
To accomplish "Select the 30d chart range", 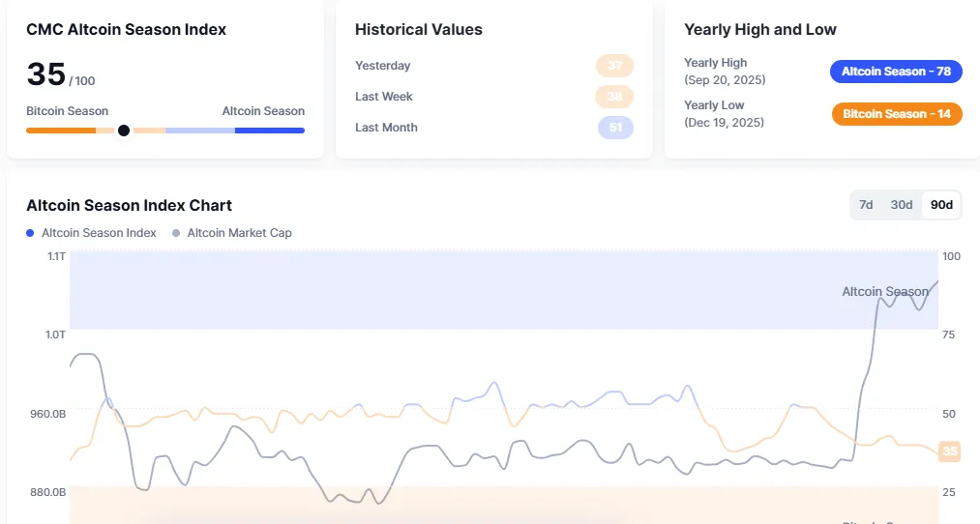I will pyautogui.click(x=902, y=205).
